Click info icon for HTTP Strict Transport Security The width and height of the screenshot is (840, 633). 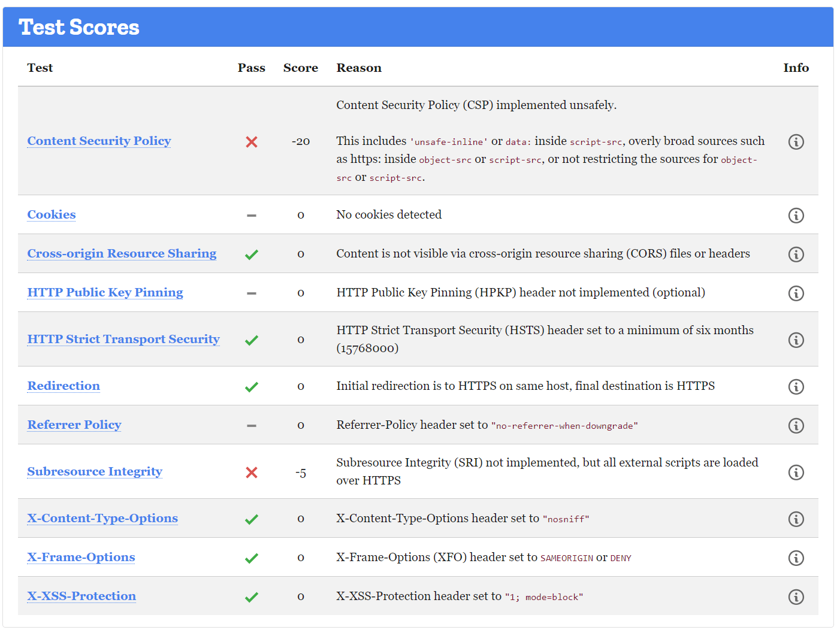point(796,340)
